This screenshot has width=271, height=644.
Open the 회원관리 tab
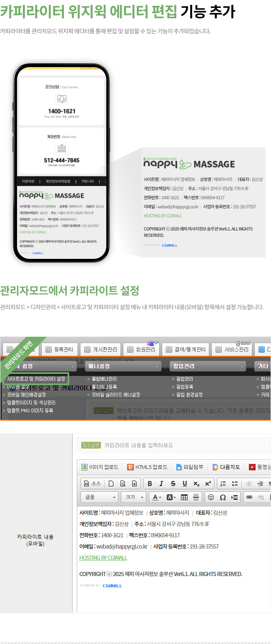click(x=141, y=349)
